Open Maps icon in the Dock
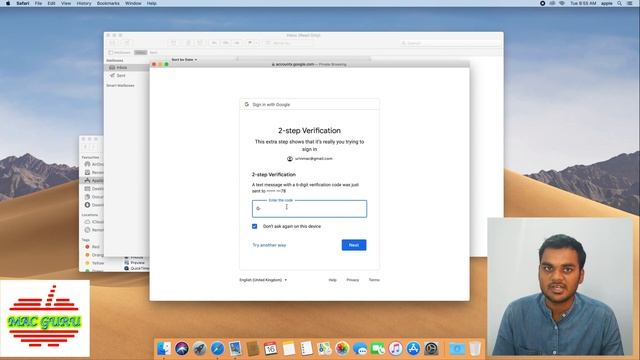 (x=324, y=348)
